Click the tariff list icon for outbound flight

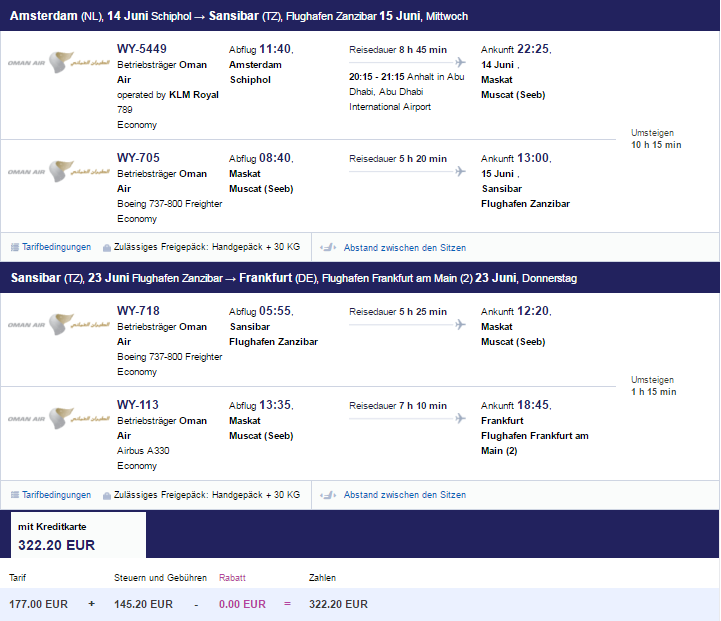15,247
